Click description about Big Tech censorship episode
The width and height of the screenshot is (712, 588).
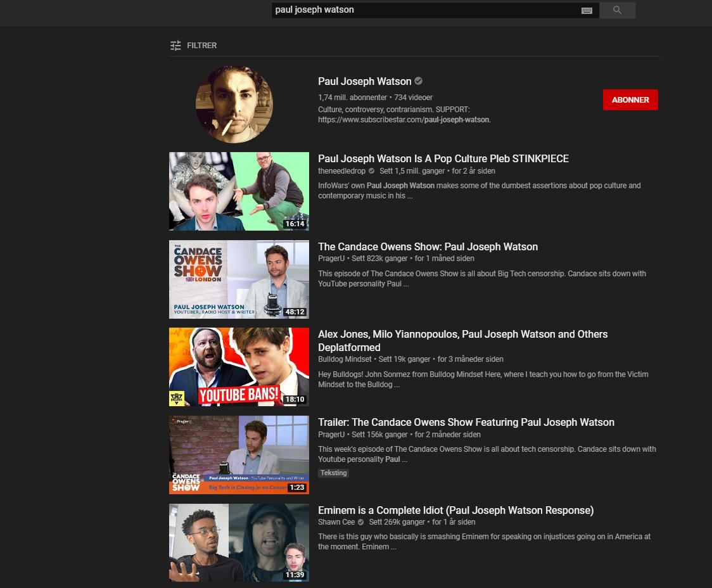click(x=482, y=279)
